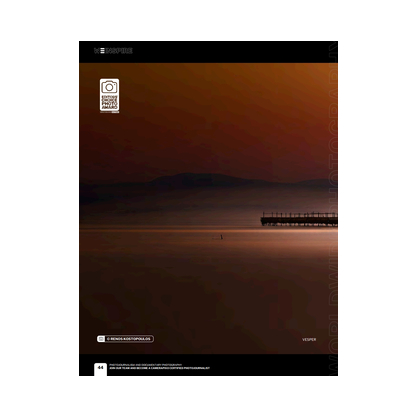Click the Editors' Choice Photo Award text
Image resolution: width=418 pixels, height=418 pixels.
point(109,102)
